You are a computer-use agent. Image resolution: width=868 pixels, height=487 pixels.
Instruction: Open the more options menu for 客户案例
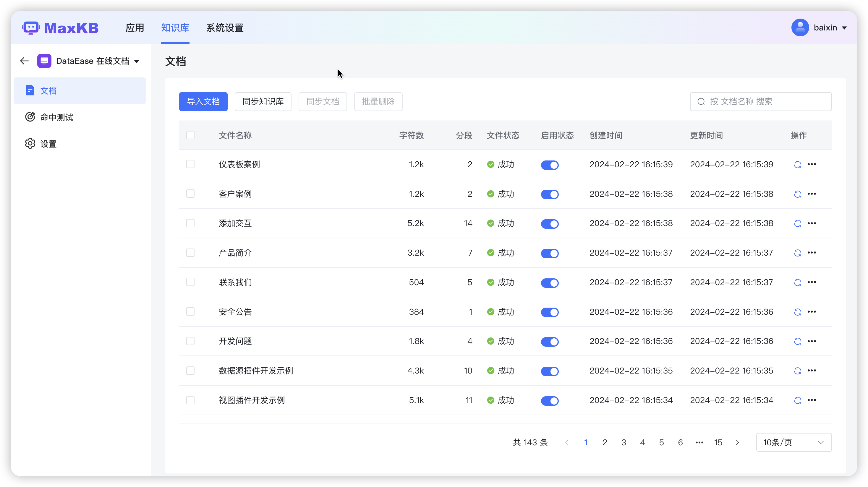[812, 194]
